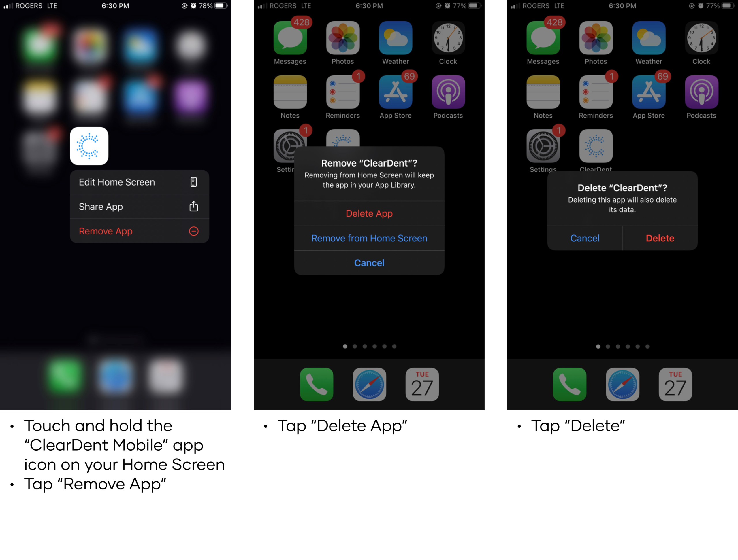Select Edit Home Screen in context menu

(x=140, y=182)
